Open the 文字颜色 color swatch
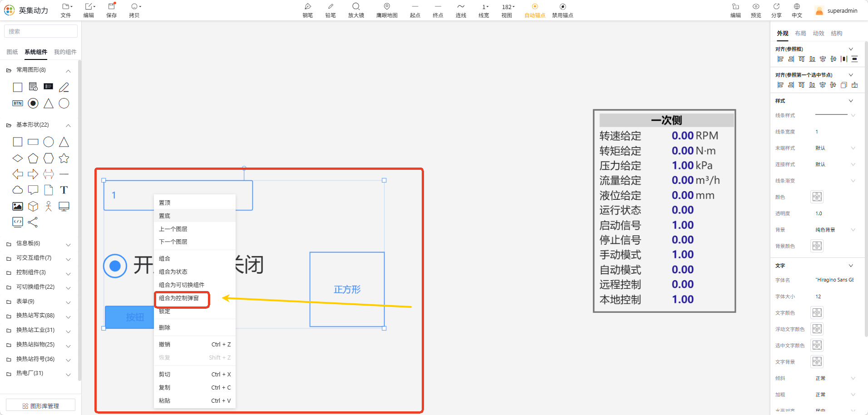868x415 pixels. pos(817,312)
